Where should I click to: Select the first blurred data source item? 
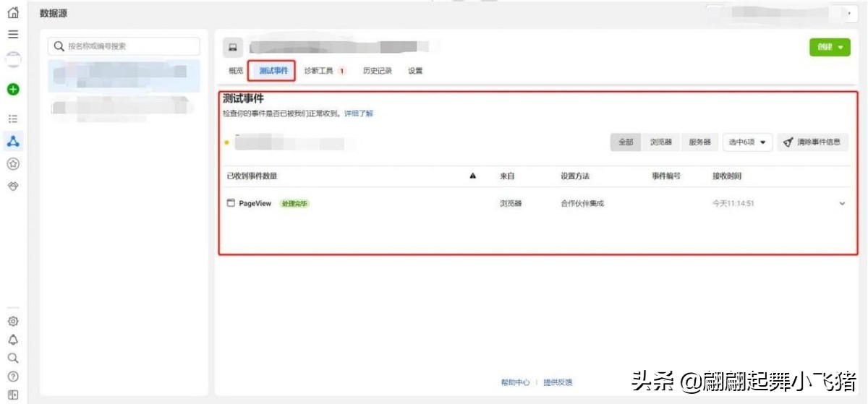tap(124, 75)
